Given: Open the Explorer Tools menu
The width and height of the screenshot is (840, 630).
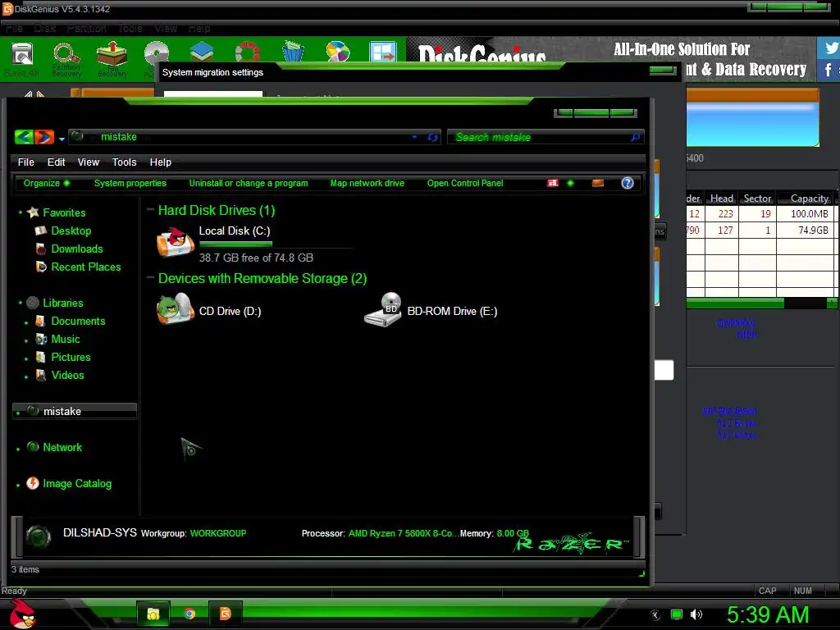Looking at the screenshot, I should tap(125, 162).
